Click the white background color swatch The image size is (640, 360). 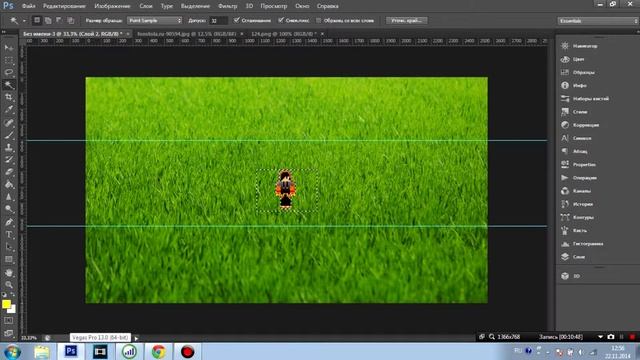pyautogui.click(x=13, y=310)
